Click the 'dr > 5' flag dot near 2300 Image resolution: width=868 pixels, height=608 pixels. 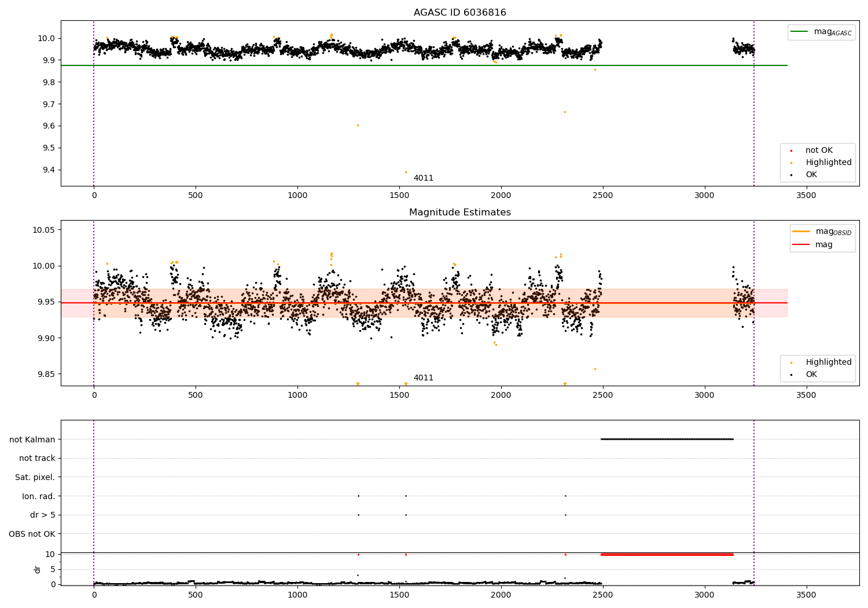click(x=565, y=515)
